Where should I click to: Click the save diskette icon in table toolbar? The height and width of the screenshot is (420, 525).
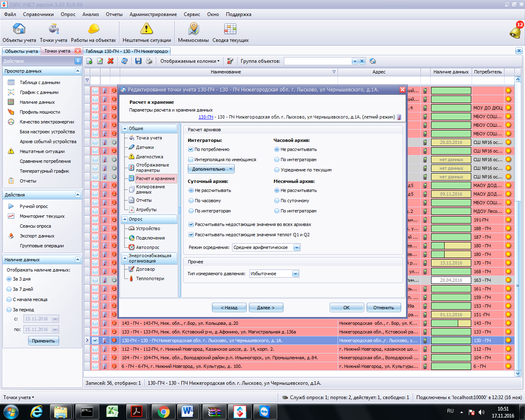click(138, 61)
